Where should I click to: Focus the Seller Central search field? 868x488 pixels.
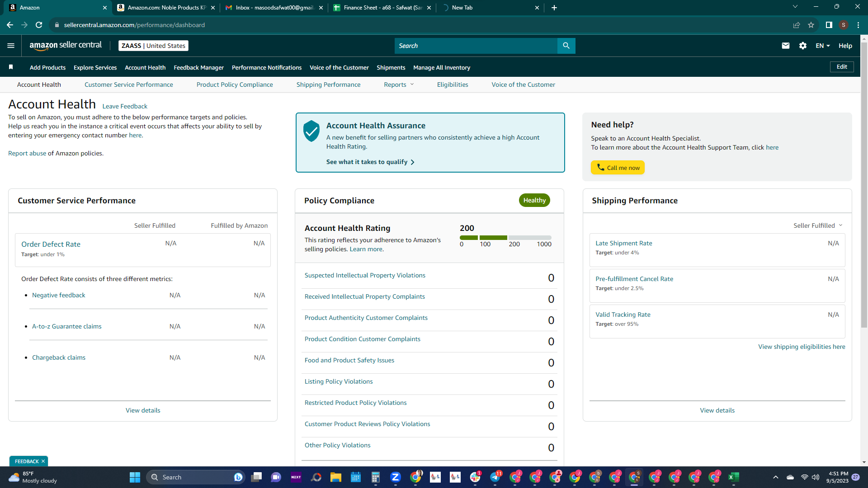[476, 46]
